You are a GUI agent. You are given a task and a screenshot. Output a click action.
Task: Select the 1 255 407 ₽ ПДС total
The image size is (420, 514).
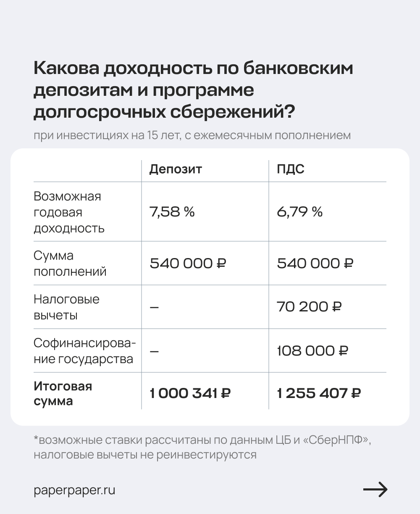319,394
